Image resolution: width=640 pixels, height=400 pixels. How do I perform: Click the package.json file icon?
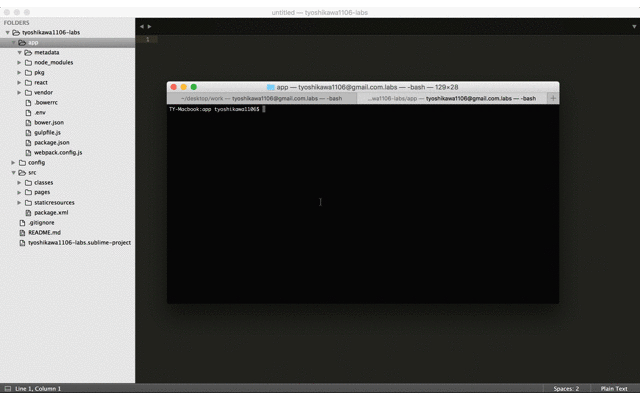tap(28, 142)
